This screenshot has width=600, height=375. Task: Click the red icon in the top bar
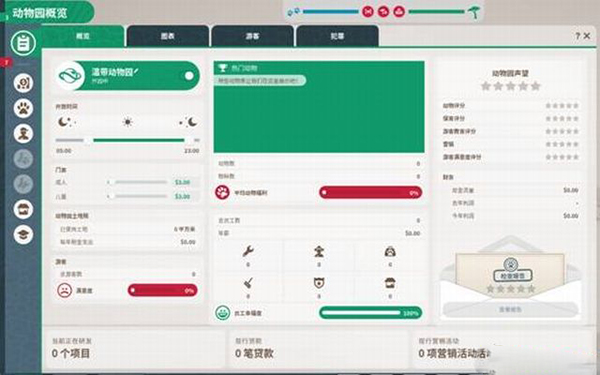coord(368,11)
